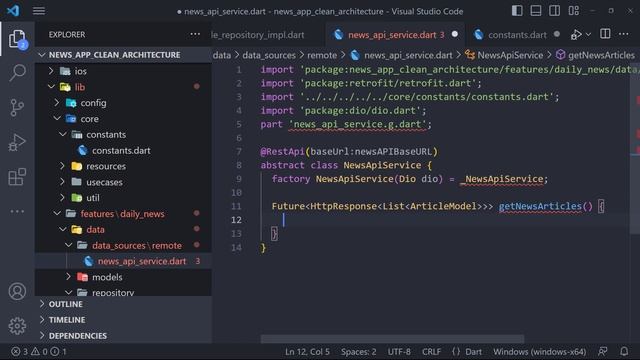Open the Manage gear icon
Screen dimensions: 640x360
point(17,326)
